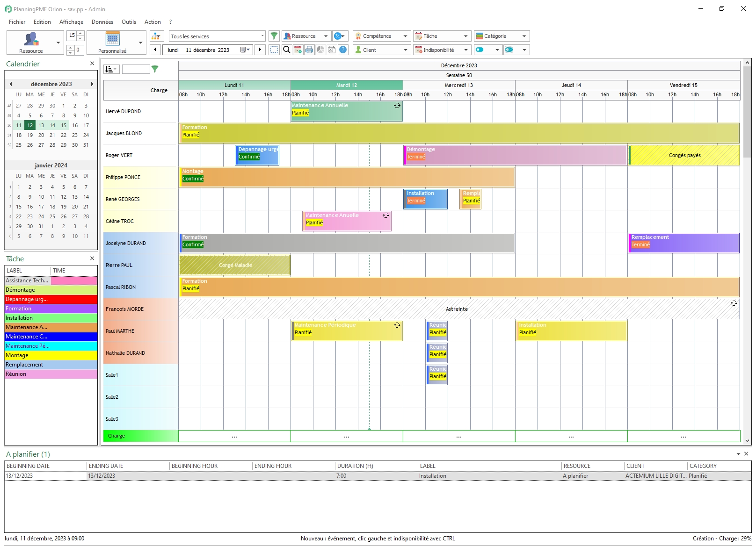
Task: Open the date picker dropdown calendar
Action: click(x=245, y=50)
